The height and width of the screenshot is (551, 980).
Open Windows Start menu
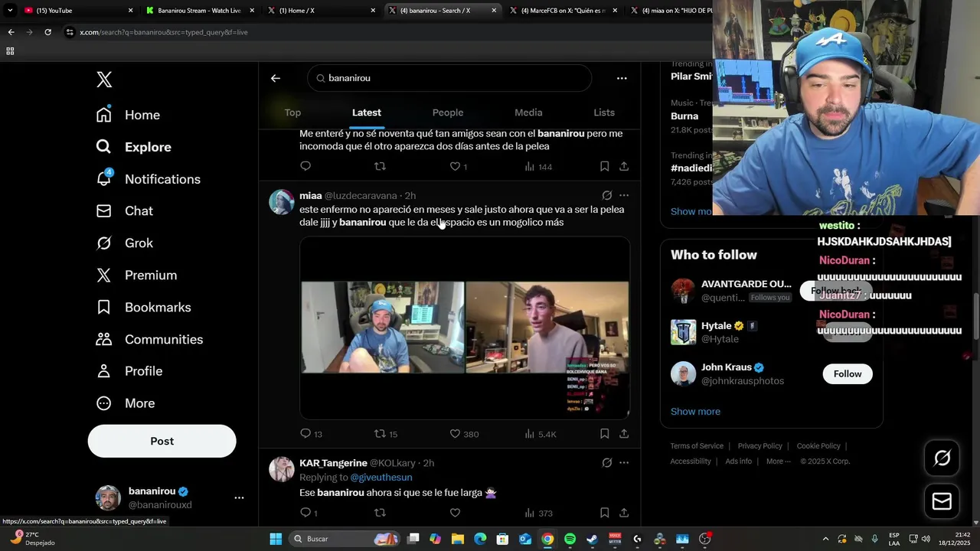coord(276,539)
